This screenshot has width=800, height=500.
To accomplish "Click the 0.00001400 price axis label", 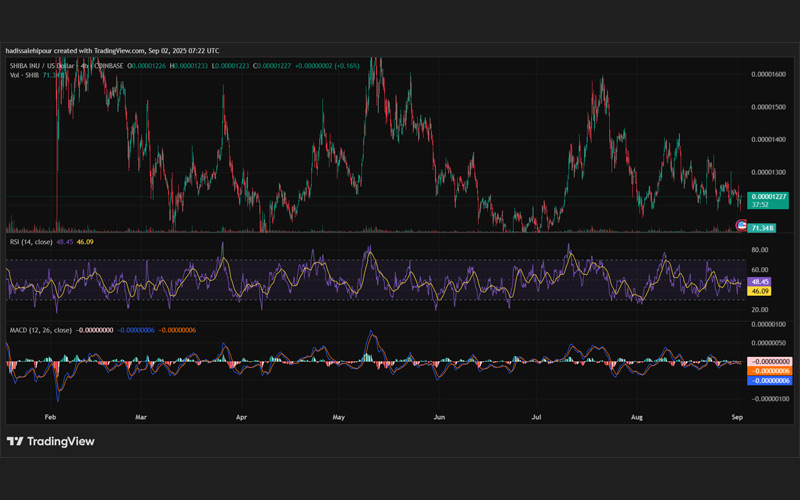I will (x=768, y=140).
